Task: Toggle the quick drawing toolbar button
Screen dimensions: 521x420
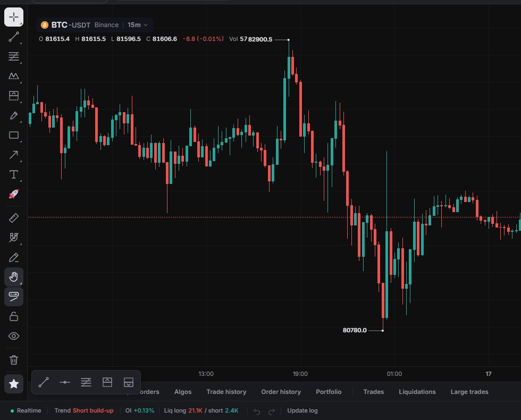Action: click(x=14, y=297)
